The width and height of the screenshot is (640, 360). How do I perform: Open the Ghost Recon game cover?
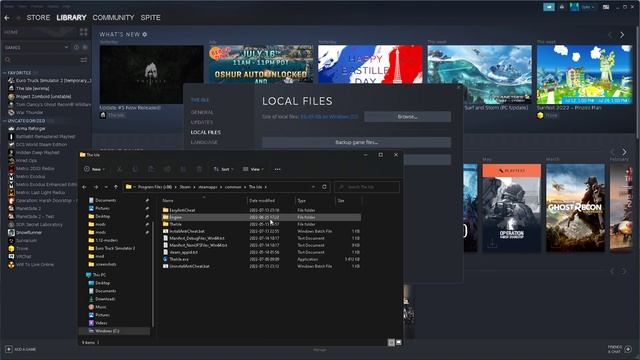(575, 207)
